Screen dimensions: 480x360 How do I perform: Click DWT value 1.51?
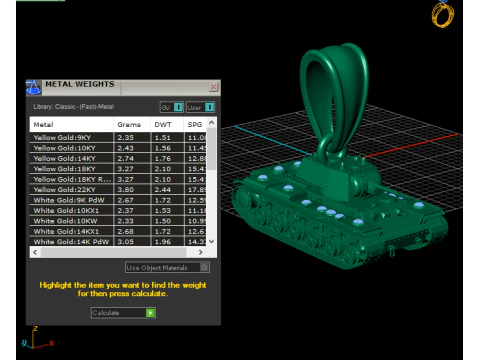coord(163,137)
